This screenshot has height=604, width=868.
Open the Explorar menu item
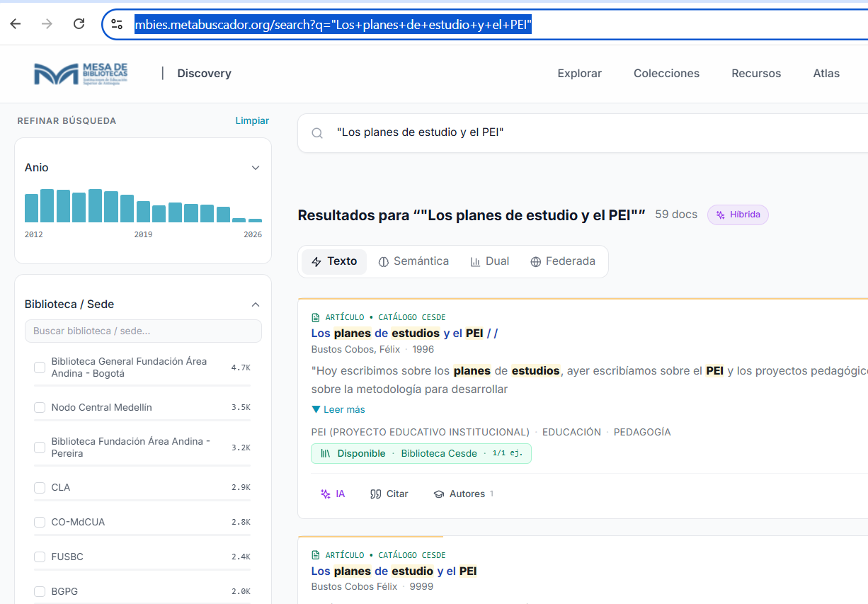[580, 74]
